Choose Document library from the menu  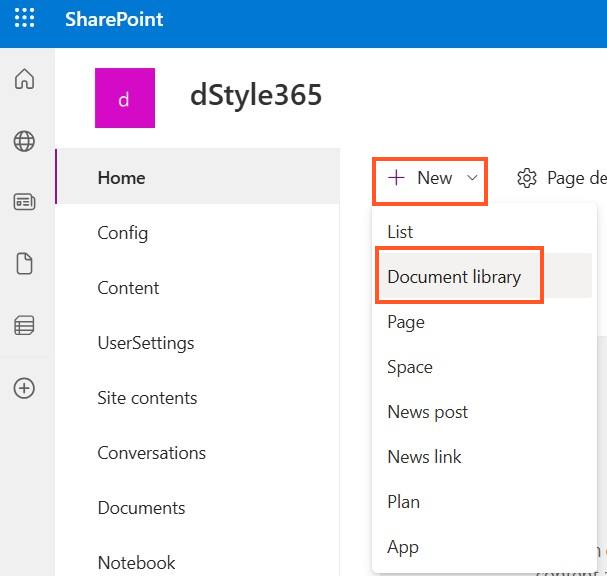(x=482, y=276)
